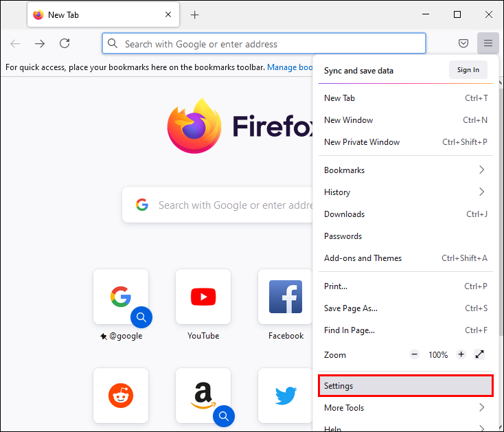Viewport: 504px width, 432px height.
Task: Focus the page's Google search box
Action: tap(218, 205)
